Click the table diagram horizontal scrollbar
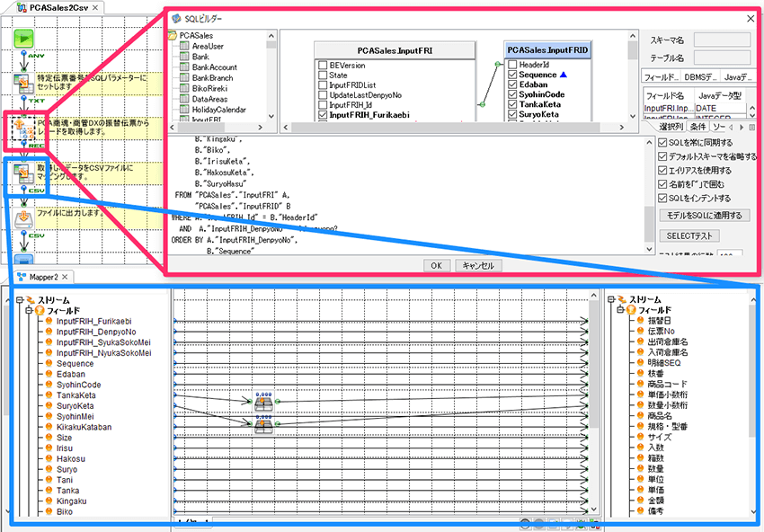Screen dimensions: 764x532 446,127
